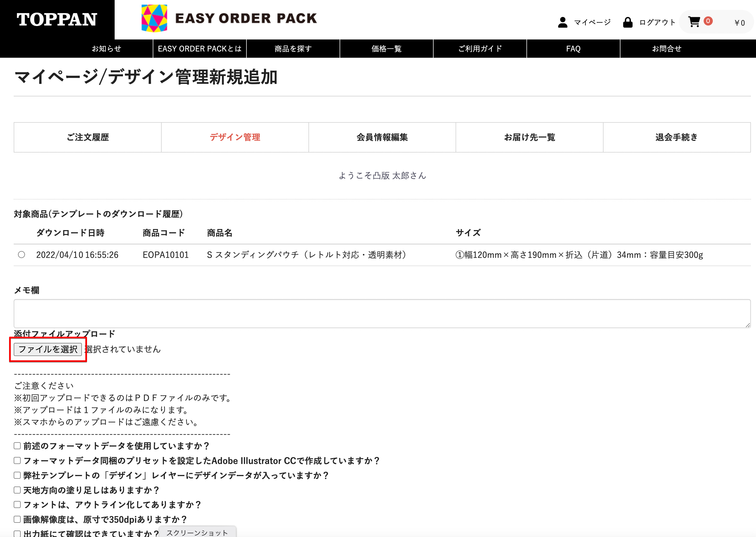Check 前述のフォーマットデータを使用していますか checkbox
Image resolution: width=756 pixels, height=537 pixels.
coord(17,446)
